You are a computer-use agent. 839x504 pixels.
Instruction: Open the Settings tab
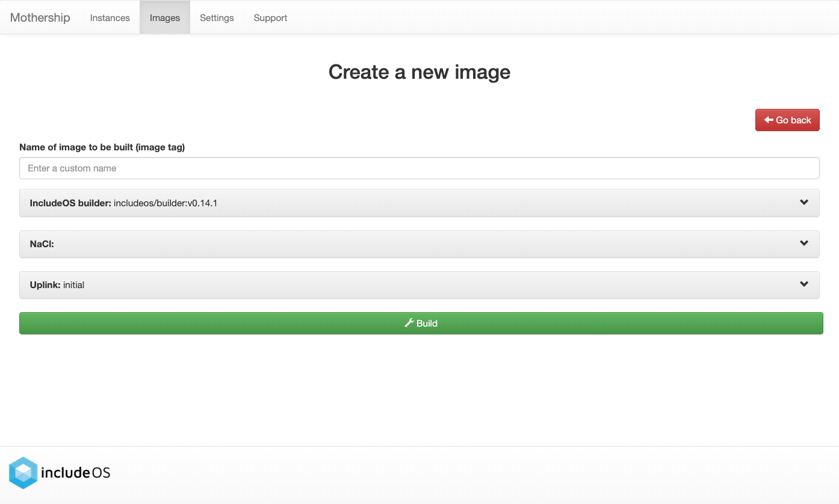pyautogui.click(x=217, y=17)
